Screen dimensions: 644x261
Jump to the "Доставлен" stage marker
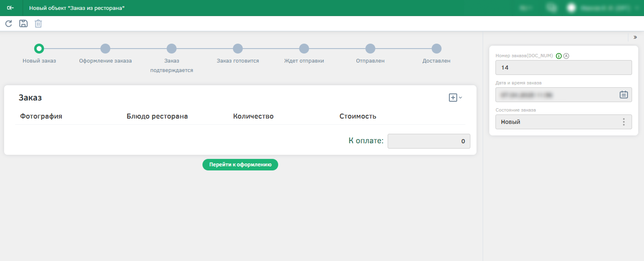(x=436, y=49)
